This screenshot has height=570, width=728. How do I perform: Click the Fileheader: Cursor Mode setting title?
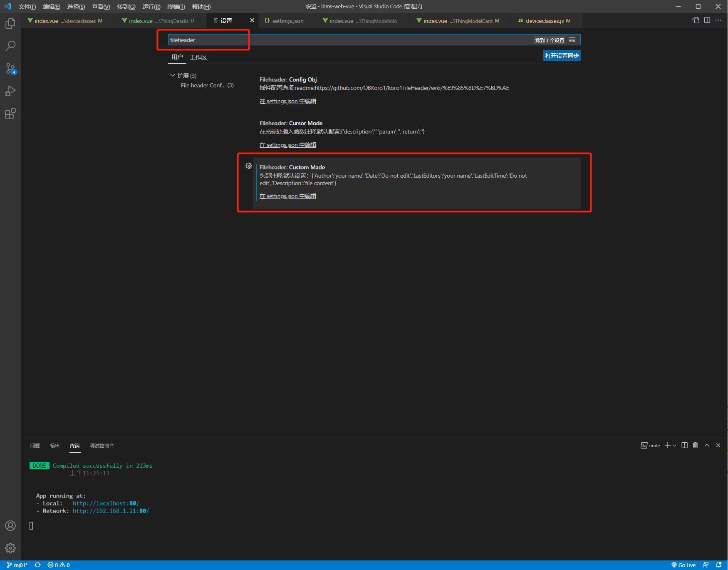click(x=291, y=123)
